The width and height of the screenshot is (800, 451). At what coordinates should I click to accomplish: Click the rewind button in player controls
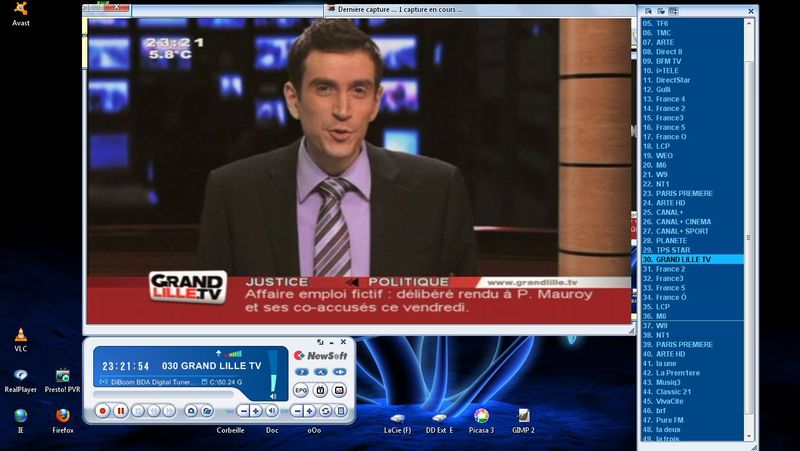154,411
